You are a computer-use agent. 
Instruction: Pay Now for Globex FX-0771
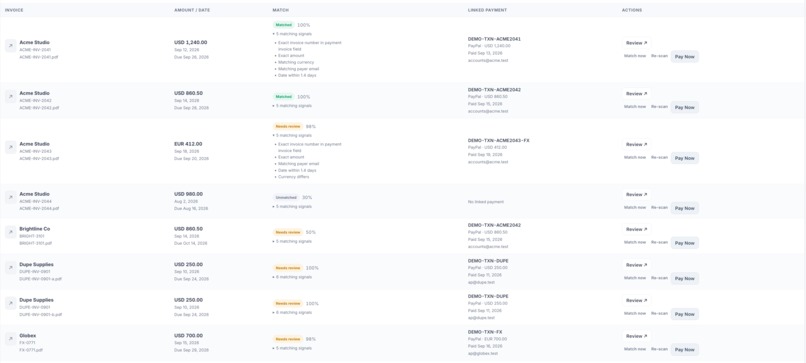point(685,350)
